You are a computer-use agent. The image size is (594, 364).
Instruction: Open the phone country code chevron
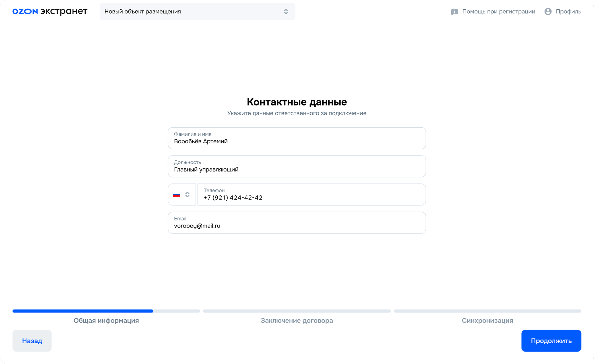[187, 195]
